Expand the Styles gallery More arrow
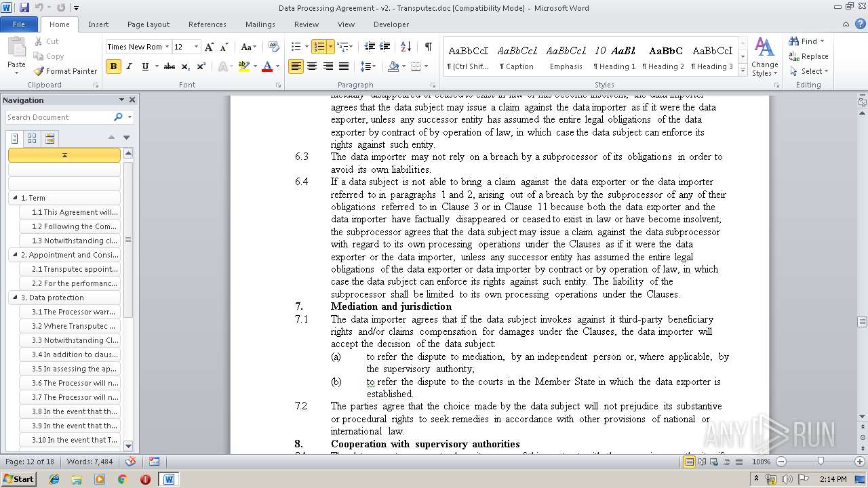Screen dimensions: 868x488 pyautogui.click(x=743, y=70)
